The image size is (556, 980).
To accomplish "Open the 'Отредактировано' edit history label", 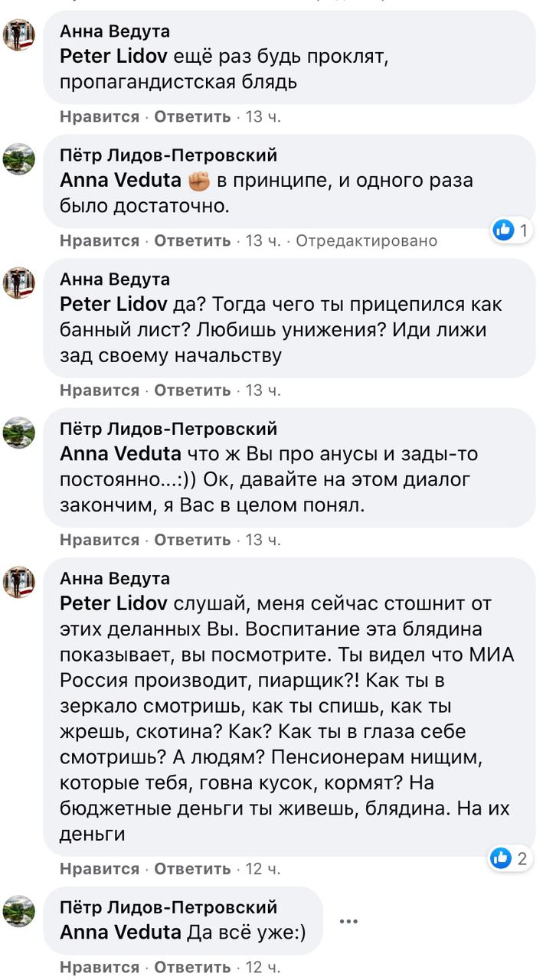I will coord(366,240).
